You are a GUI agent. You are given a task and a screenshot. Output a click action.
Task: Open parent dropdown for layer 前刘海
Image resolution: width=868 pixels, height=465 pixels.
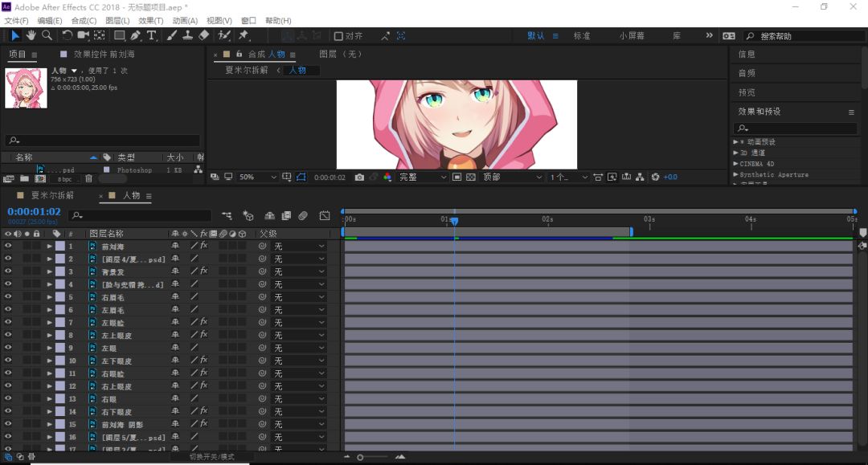click(299, 246)
